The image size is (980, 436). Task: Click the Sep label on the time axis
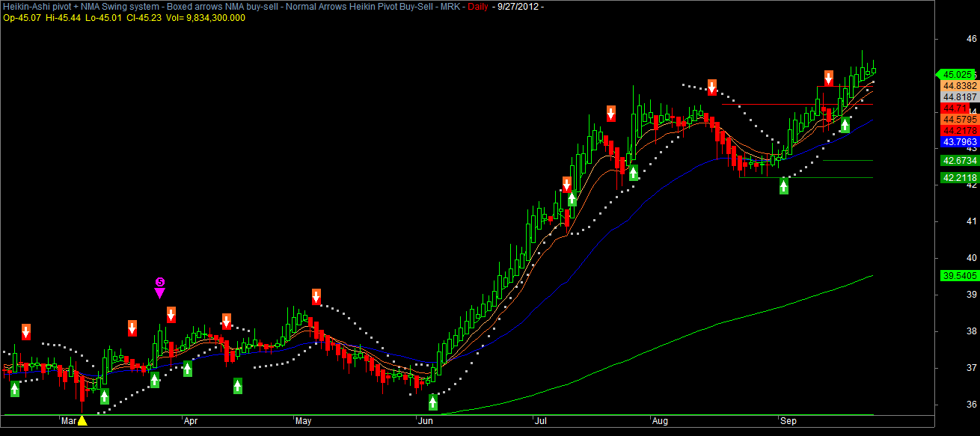click(x=788, y=421)
